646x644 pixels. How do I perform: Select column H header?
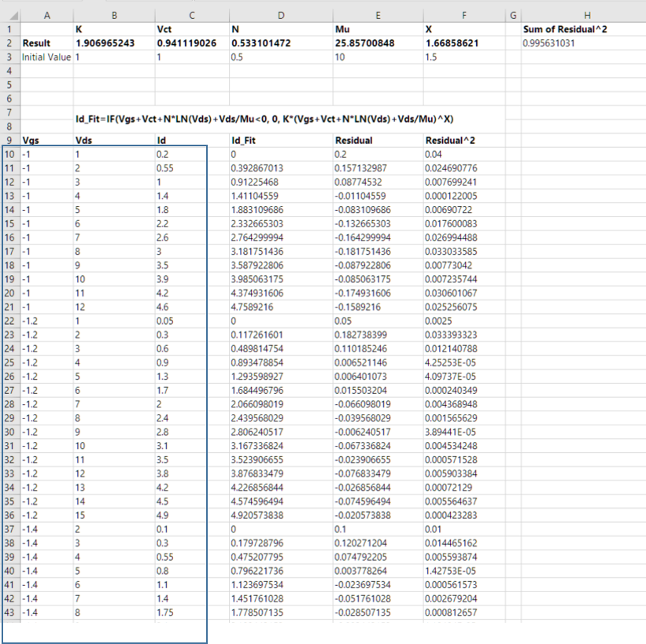(x=587, y=16)
